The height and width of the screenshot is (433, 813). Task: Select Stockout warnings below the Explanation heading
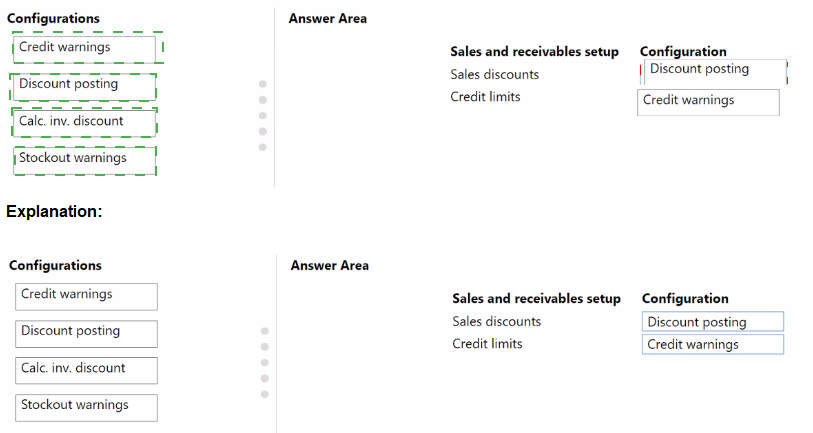point(86,406)
